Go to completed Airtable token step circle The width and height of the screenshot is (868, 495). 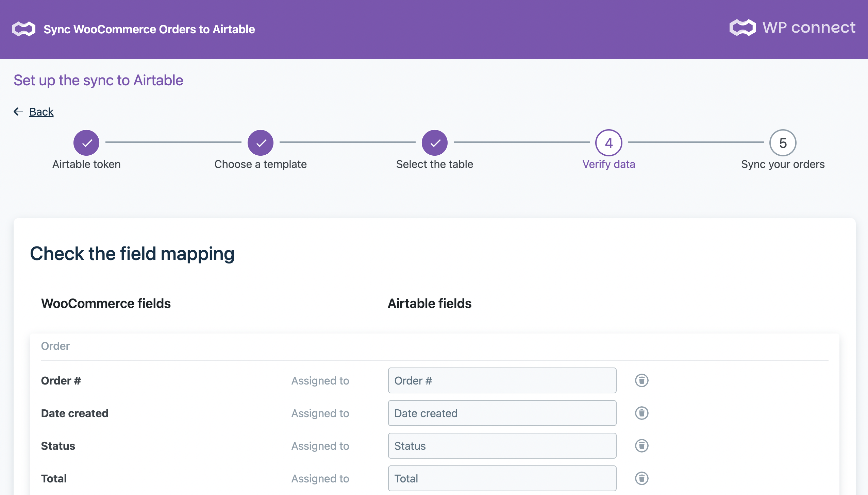coord(86,143)
